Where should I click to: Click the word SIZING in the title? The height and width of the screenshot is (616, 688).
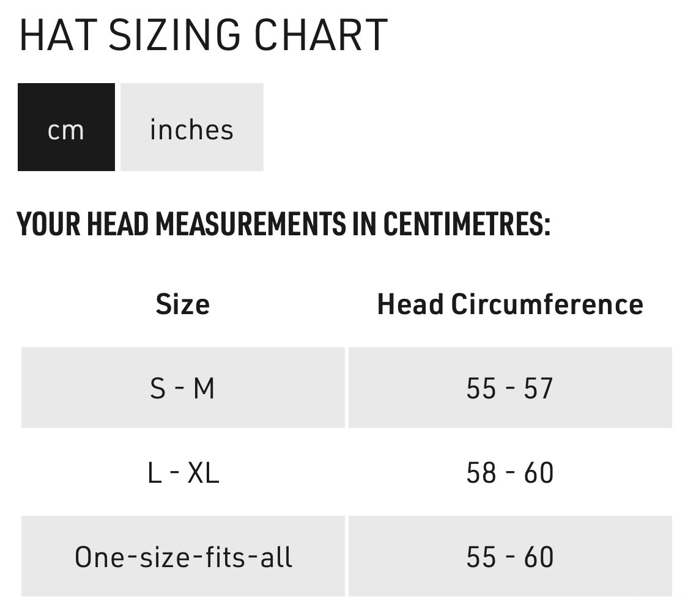pos(168,35)
